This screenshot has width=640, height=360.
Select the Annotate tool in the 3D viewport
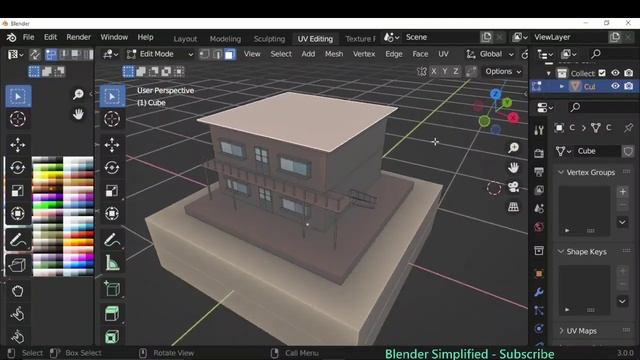tap(112, 240)
